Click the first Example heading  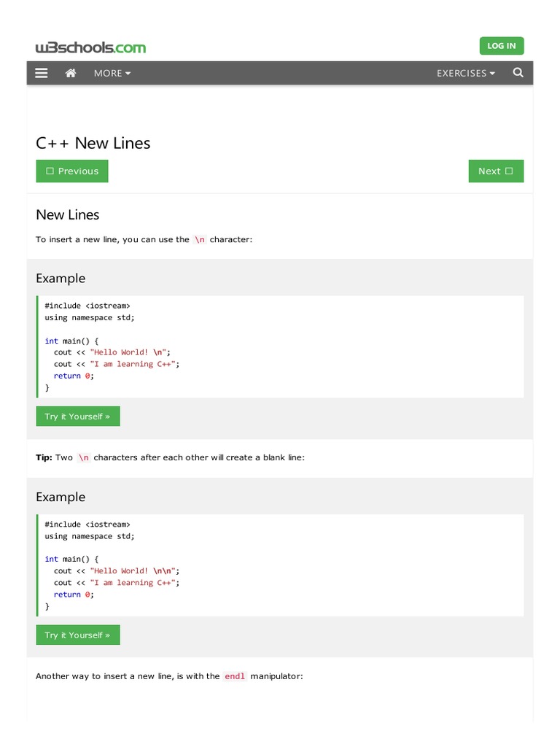click(61, 278)
